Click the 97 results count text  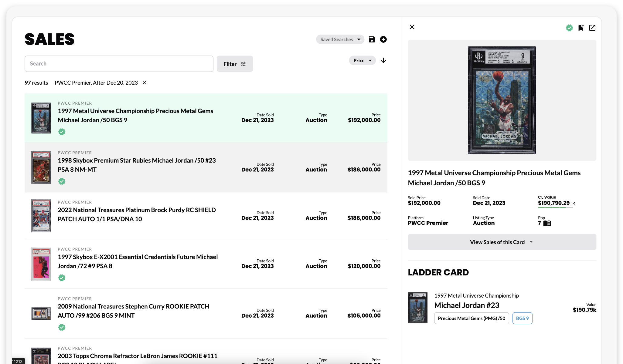(x=36, y=83)
